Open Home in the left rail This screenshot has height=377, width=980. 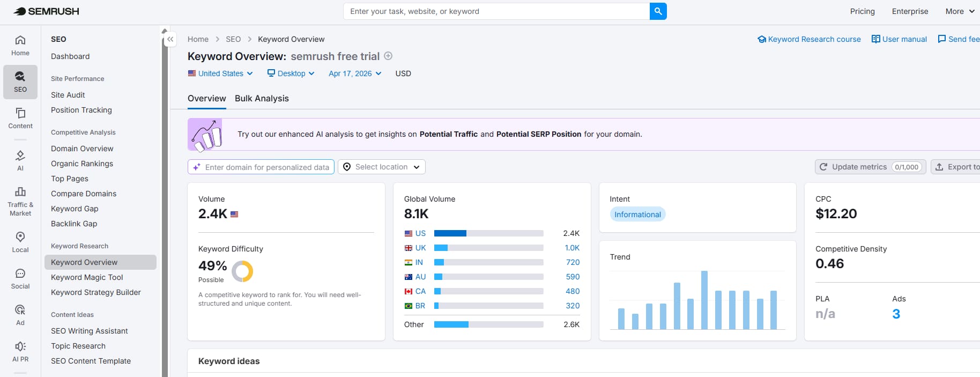point(20,46)
